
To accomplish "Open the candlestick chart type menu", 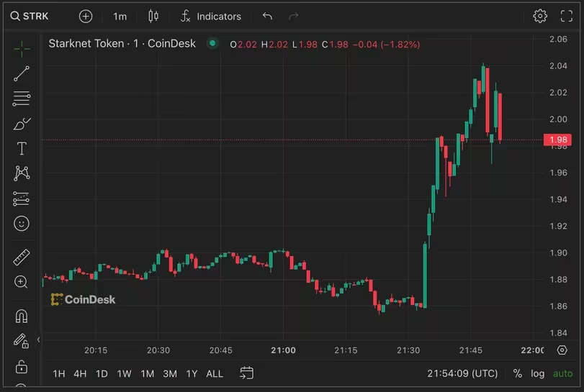I will [x=153, y=16].
